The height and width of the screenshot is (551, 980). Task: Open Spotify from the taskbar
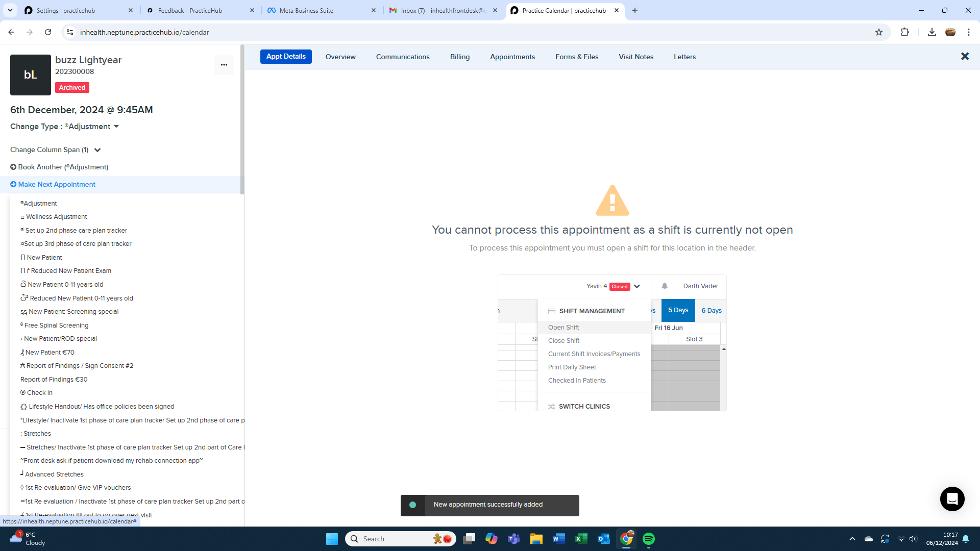648,539
